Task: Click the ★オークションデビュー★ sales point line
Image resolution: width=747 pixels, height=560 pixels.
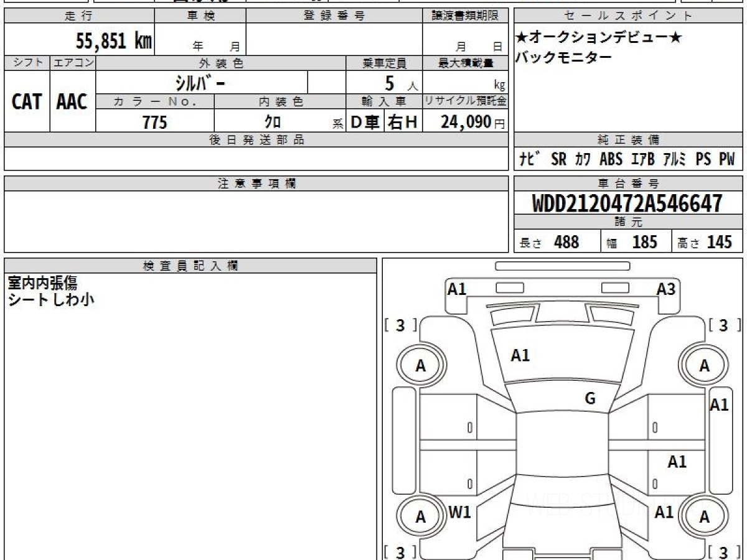Action: pos(599,38)
